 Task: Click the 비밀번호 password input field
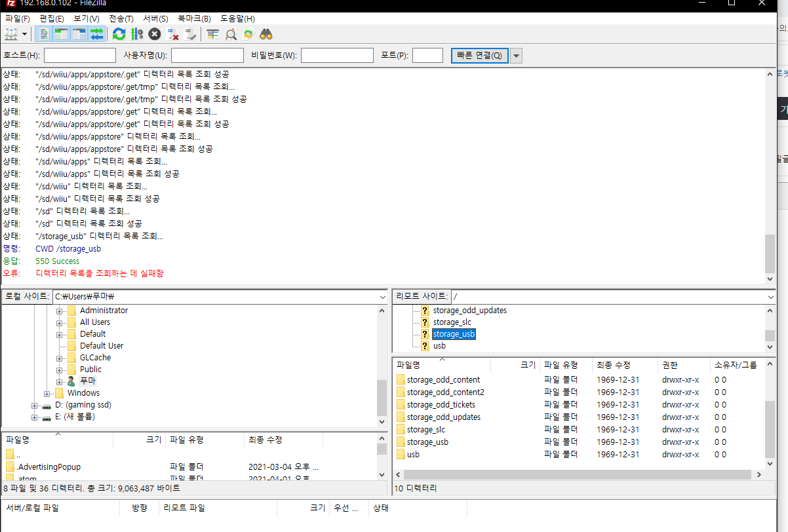tap(337, 56)
